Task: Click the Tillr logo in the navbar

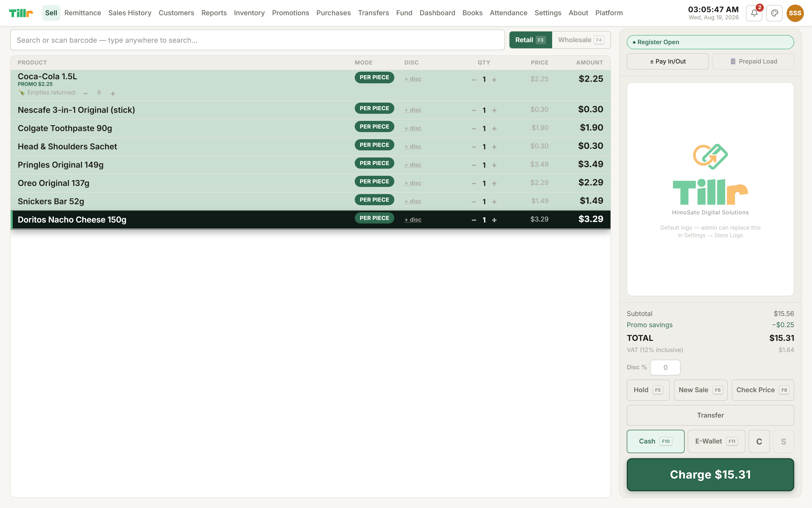Action: click(x=21, y=13)
